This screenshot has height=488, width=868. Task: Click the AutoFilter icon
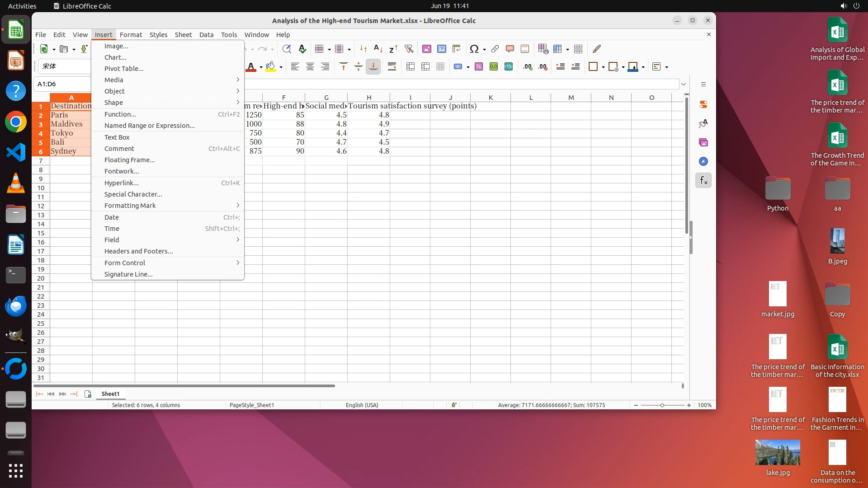coord(409,49)
